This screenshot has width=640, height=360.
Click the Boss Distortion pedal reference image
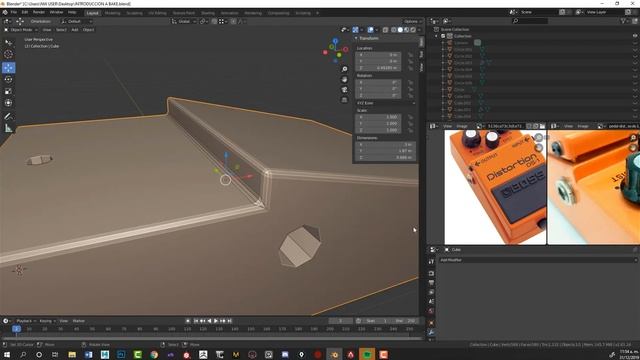point(495,187)
